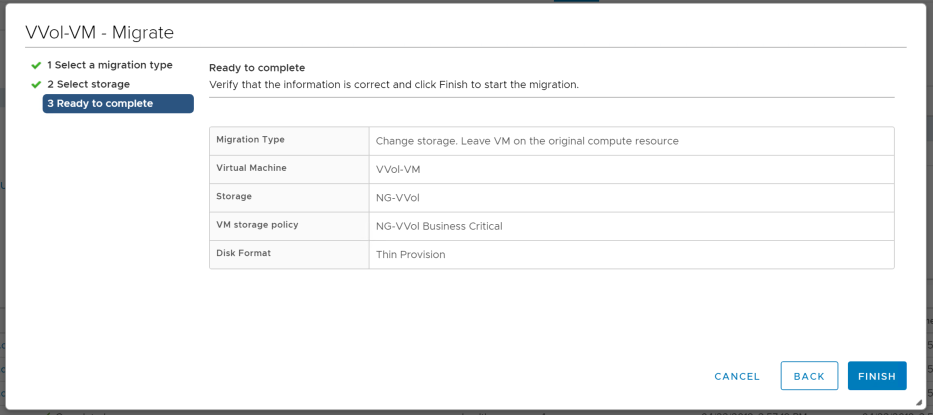
Task: Click the Migration Type row label
Action: click(251, 140)
